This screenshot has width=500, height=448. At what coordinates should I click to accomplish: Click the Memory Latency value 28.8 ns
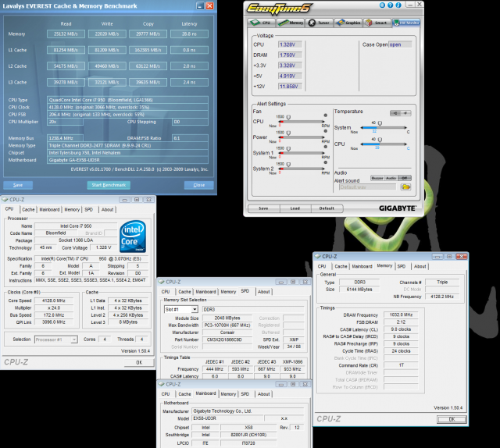coord(189,34)
